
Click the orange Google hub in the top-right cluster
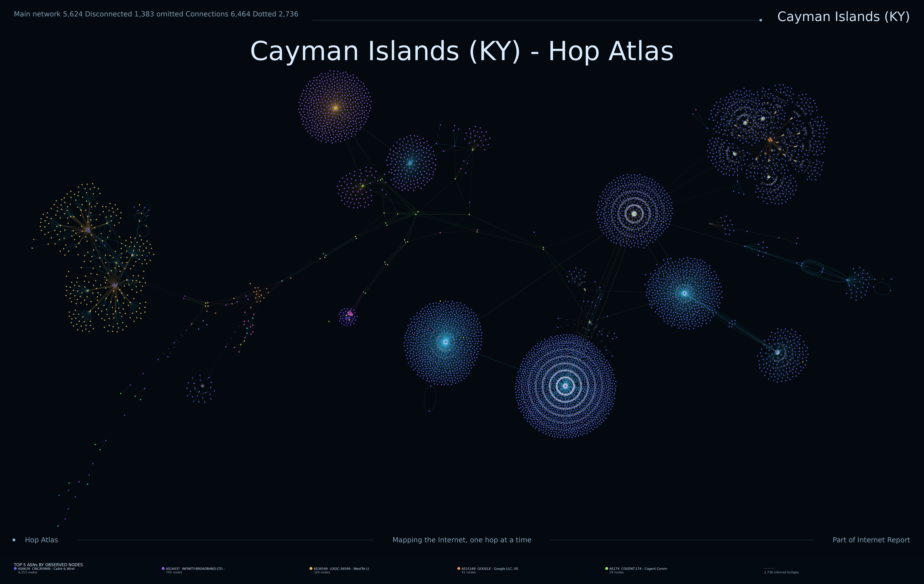click(770, 140)
